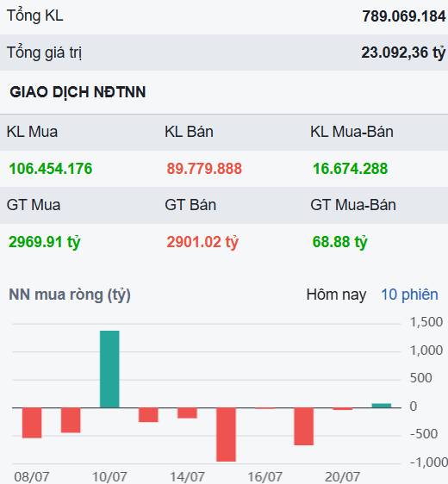This screenshot has width=448, height=484.
Task: Select the Tổng giá trị value 23.092,36 tỷ
Action: click(x=403, y=53)
